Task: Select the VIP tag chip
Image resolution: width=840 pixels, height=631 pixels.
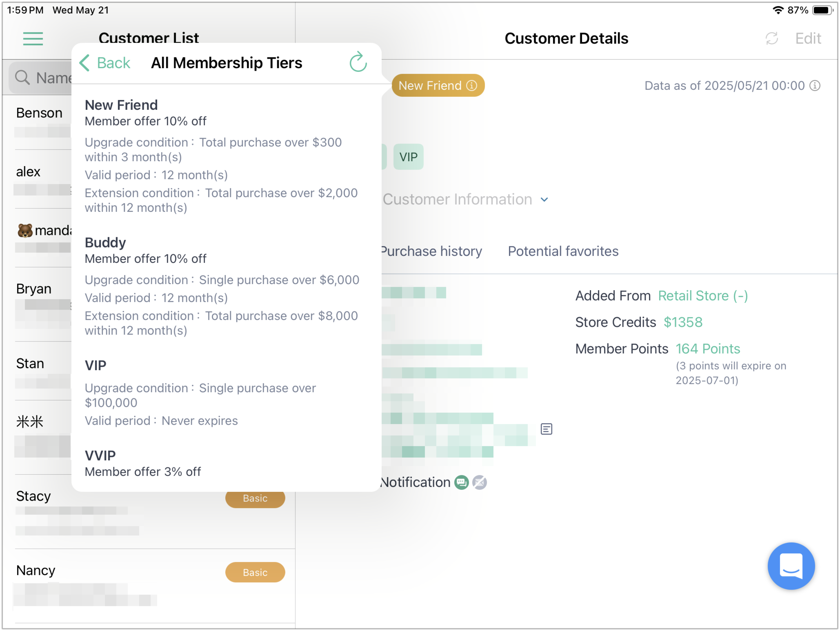Action: [408, 157]
